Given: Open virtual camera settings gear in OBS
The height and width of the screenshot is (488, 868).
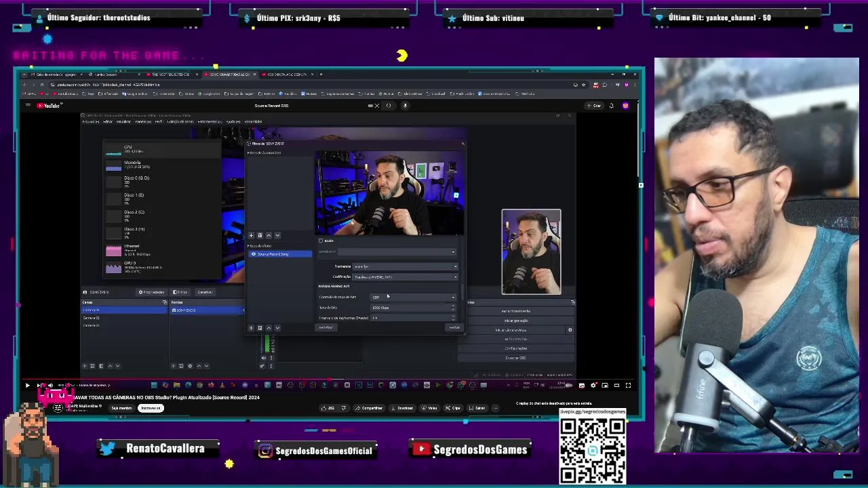Looking at the screenshot, I should (x=570, y=330).
